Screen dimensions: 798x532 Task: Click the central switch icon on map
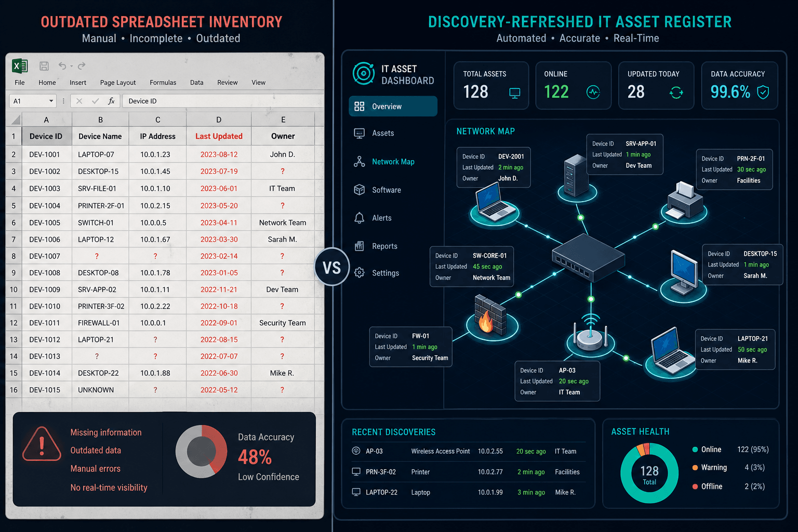pos(588,257)
